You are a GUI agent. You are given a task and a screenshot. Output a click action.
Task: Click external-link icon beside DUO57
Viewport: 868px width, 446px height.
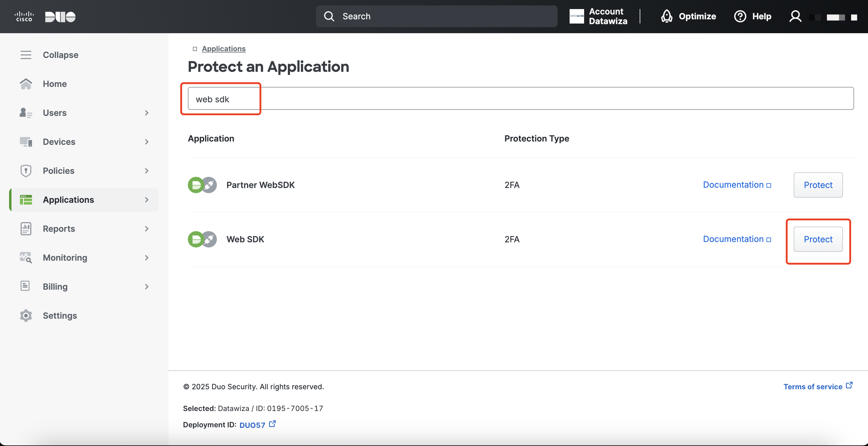(272, 424)
